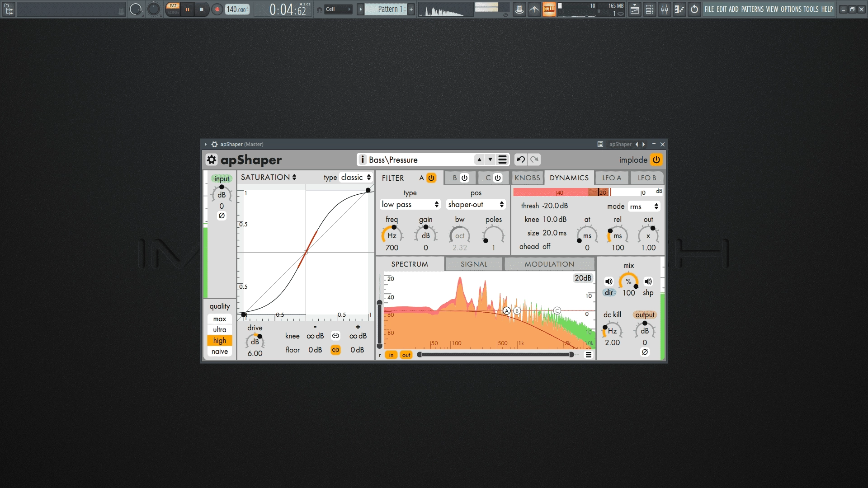This screenshot has width=868, height=488.
Task: Click the record button
Action: (x=217, y=9)
